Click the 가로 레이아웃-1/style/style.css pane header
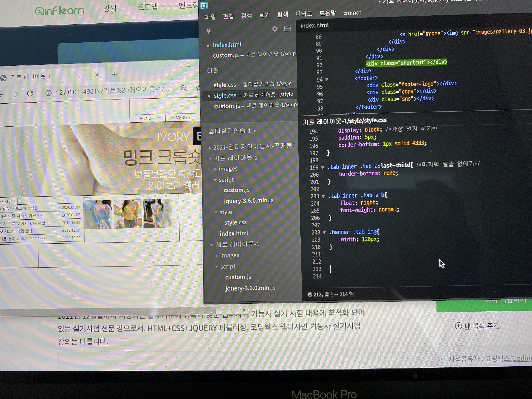The image size is (532, 399). click(345, 121)
